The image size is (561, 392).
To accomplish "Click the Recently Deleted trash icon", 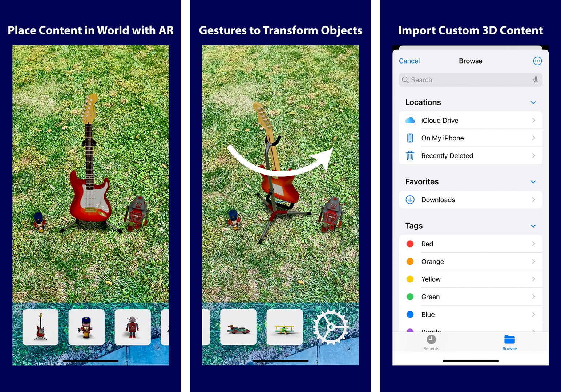I will 410,156.
